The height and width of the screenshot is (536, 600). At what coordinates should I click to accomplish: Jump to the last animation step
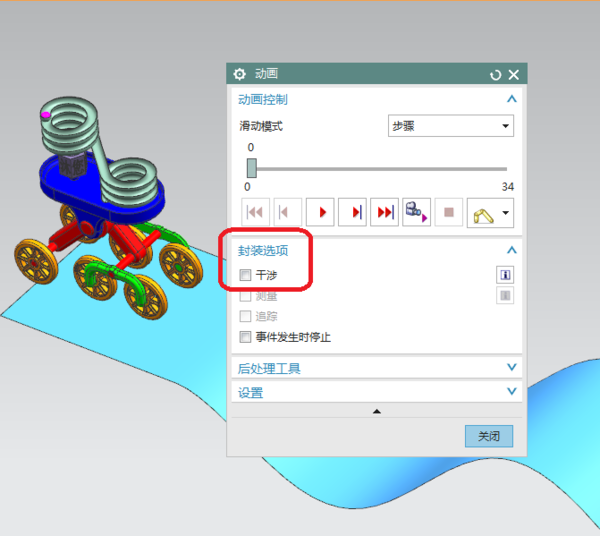coord(385,212)
